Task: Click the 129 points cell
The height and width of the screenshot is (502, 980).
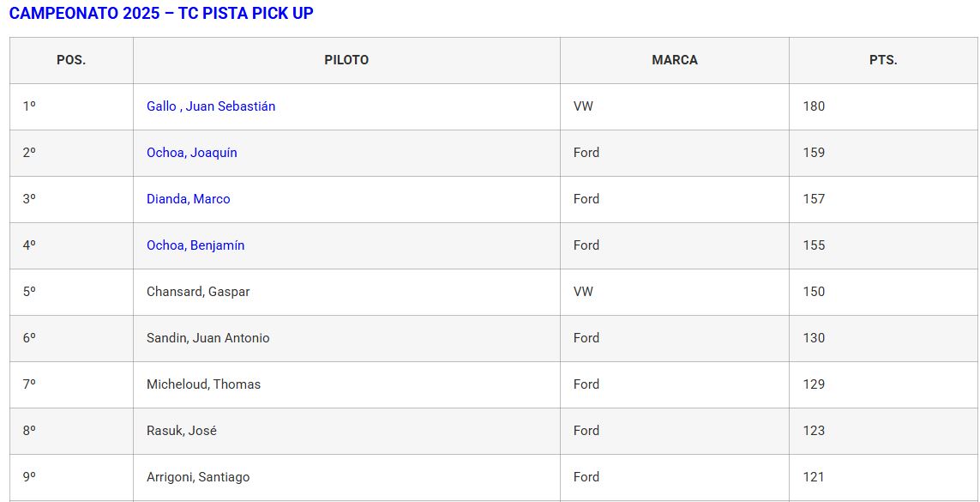Action: pos(814,384)
